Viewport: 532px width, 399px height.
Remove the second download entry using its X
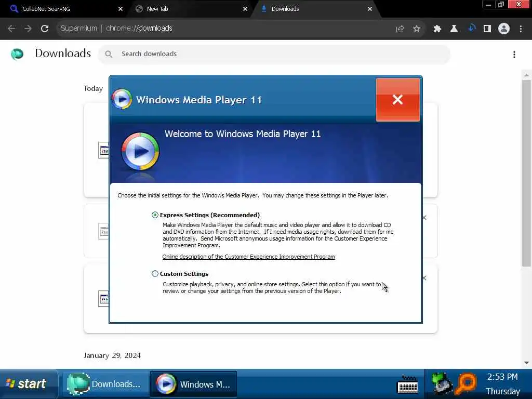tap(424, 218)
